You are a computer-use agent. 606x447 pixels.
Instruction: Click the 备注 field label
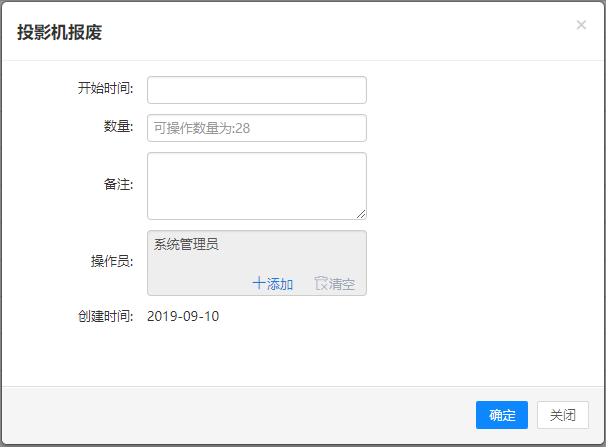pyautogui.click(x=118, y=184)
